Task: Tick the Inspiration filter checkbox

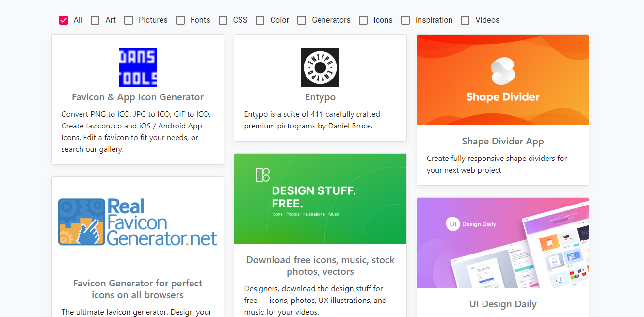Action: pyautogui.click(x=405, y=20)
